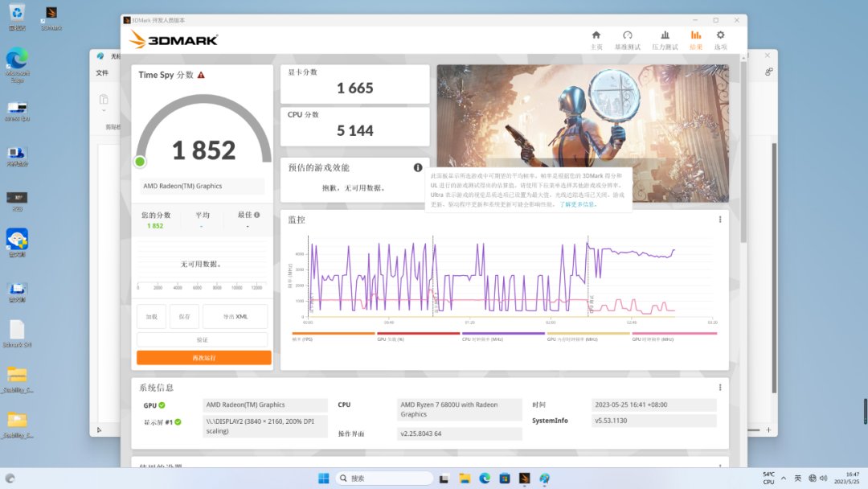Toggle the pink GPU clock frequency legend

coord(674,337)
